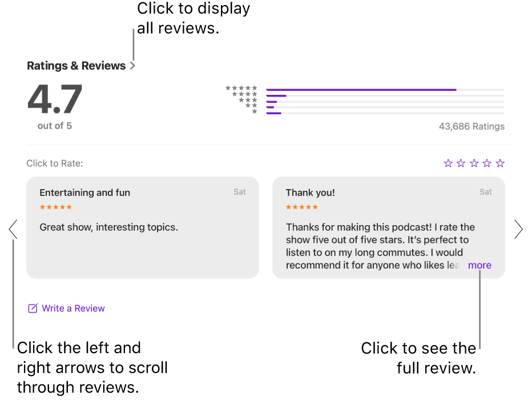532x400 pixels.
Task: Click the Write a Review pencil icon
Action: coord(32,308)
